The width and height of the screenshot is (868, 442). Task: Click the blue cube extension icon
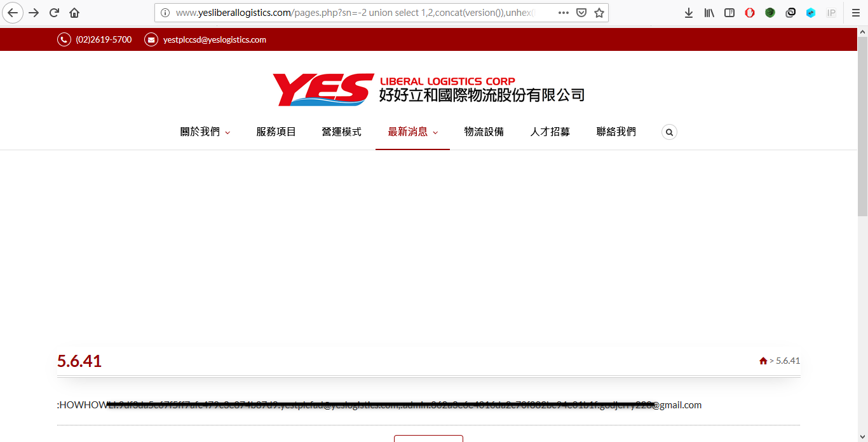tap(811, 13)
